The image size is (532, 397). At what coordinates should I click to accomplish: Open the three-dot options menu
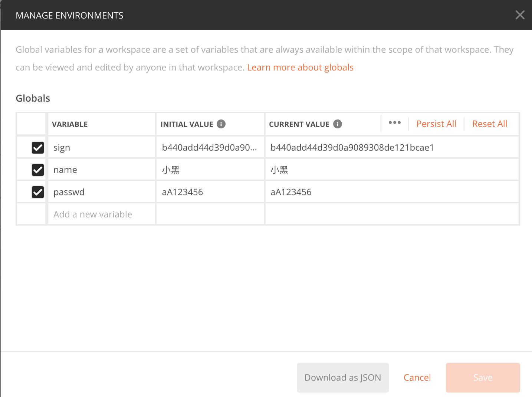[x=394, y=123]
